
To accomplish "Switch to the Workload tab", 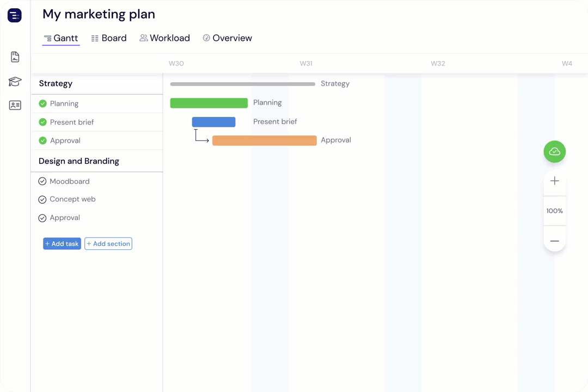I will pyautogui.click(x=164, y=38).
